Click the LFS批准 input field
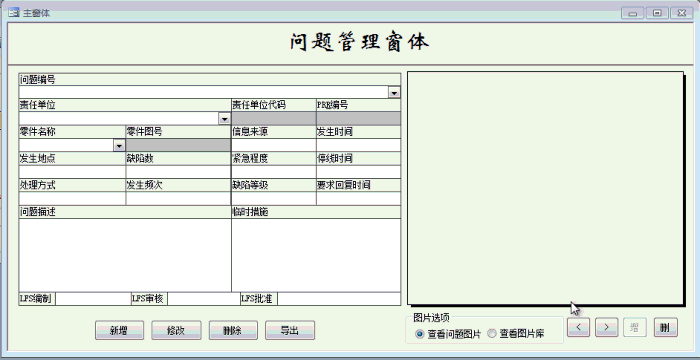The image size is (700, 360). pyautogui.click(x=339, y=299)
